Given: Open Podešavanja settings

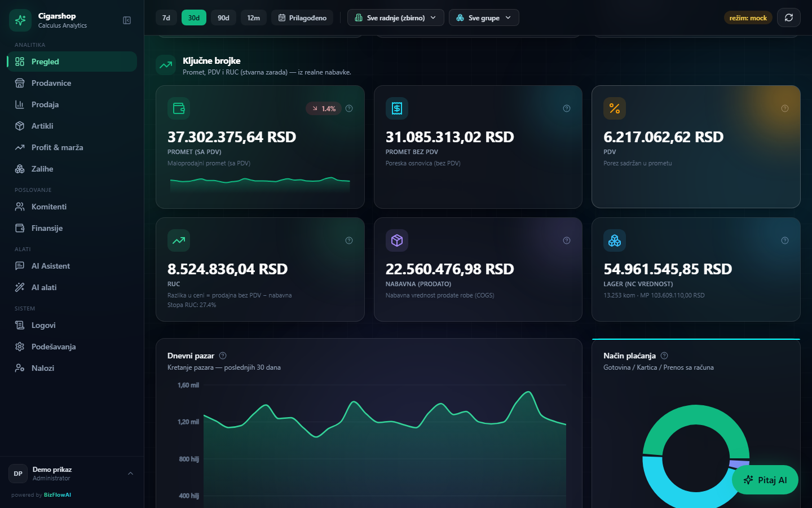Looking at the screenshot, I should tap(72, 347).
